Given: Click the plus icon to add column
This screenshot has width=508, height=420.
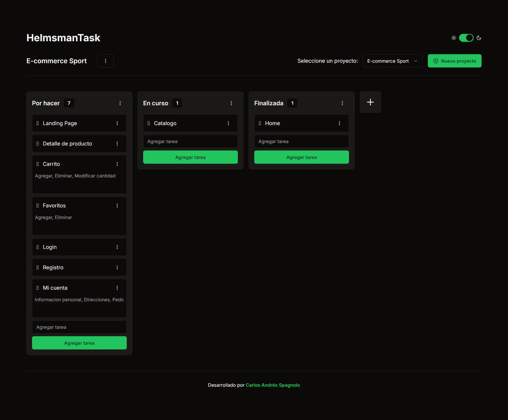Looking at the screenshot, I should point(370,102).
